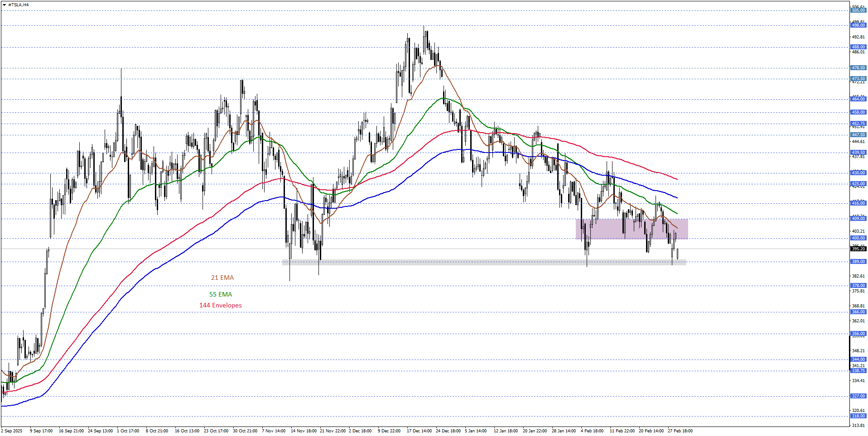Click the 430.00 price level tag

click(858, 173)
